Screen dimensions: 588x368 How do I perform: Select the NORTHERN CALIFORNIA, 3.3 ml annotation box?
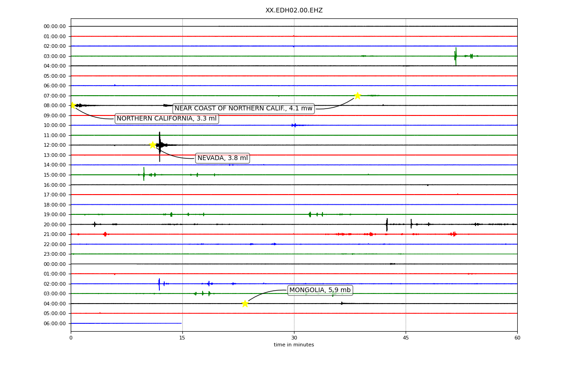[167, 119]
